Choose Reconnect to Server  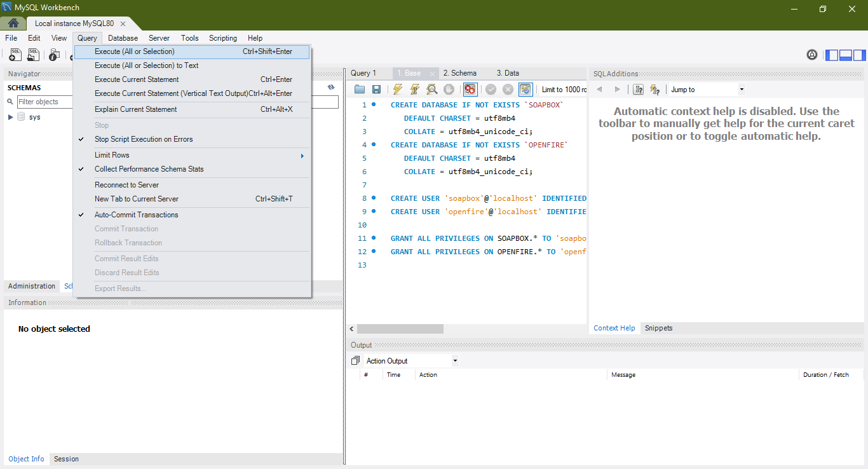(x=193, y=185)
